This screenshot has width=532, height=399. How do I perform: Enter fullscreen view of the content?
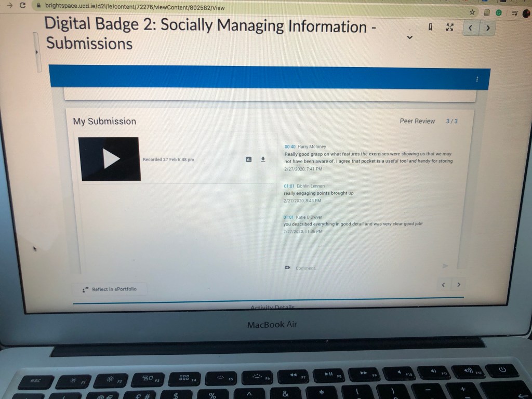coord(450,28)
